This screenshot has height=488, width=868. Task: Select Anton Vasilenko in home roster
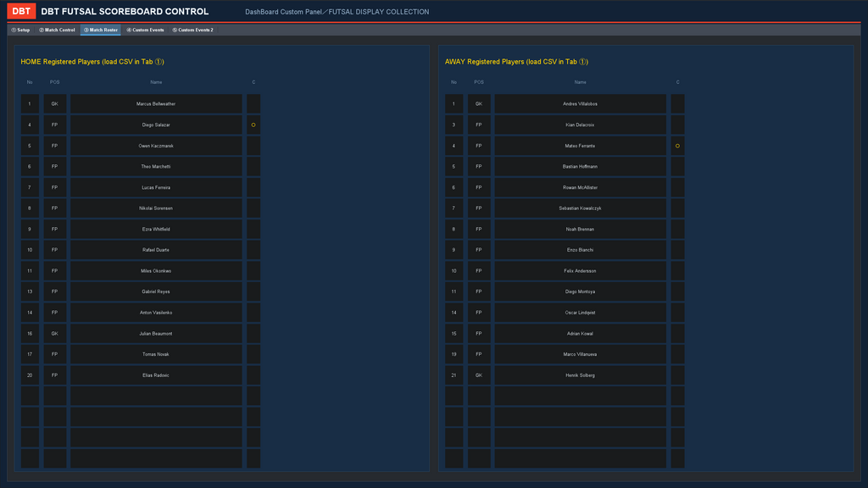click(x=156, y=313)
